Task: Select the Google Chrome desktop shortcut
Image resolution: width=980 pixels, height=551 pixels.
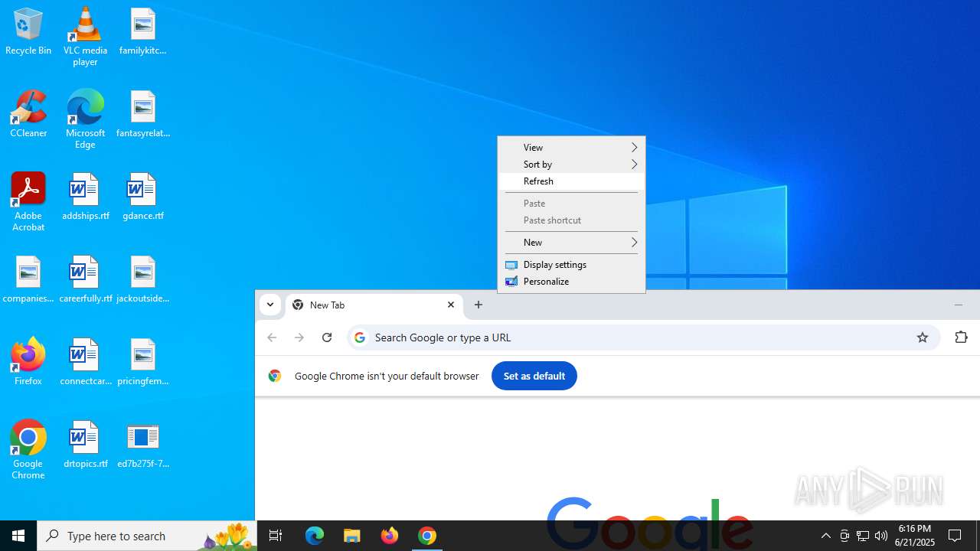Action: pyautogui.click(x=28, y=450)
